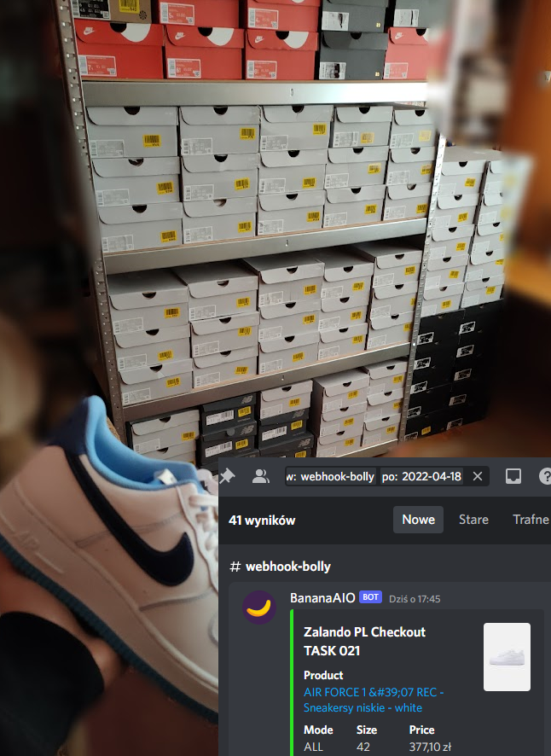Toggle the member list icon

(261, 476)
